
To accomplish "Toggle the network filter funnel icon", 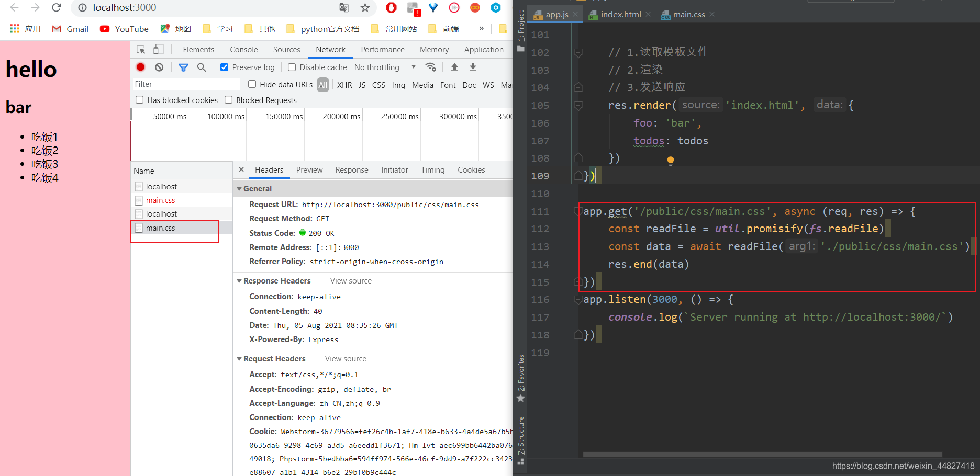I will tap(183, 67).
